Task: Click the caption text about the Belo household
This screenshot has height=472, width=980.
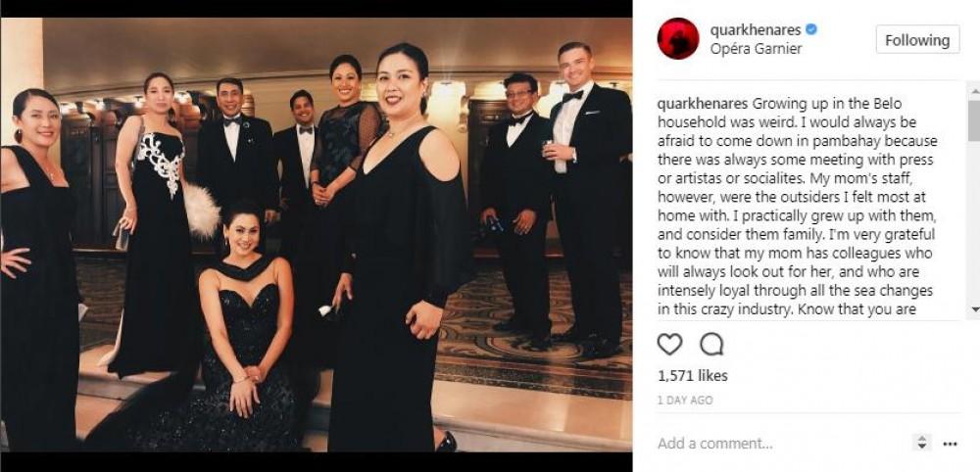Action: click(x=797, y=206)
